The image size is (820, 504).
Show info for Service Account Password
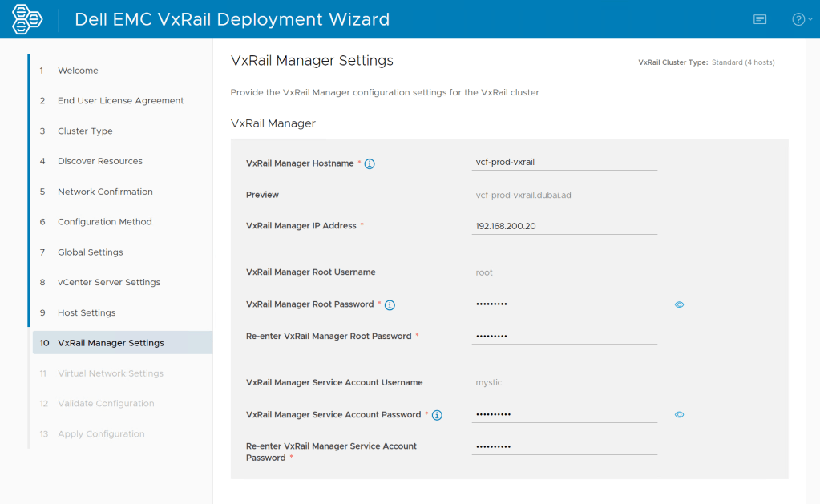(x=437, y=415)
